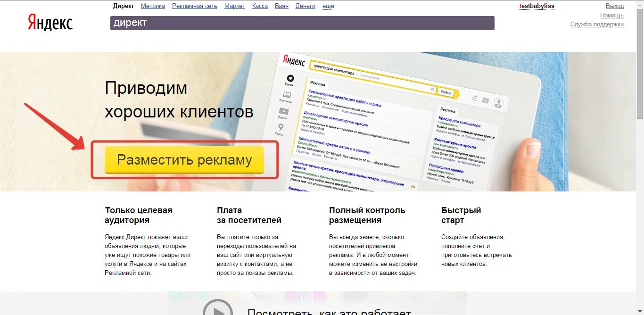Image resolution: width=644 pixels, height=315 pixels.
Task: Contact Служба поддержки
Action: pyautogui.click(x=597, y=24)
